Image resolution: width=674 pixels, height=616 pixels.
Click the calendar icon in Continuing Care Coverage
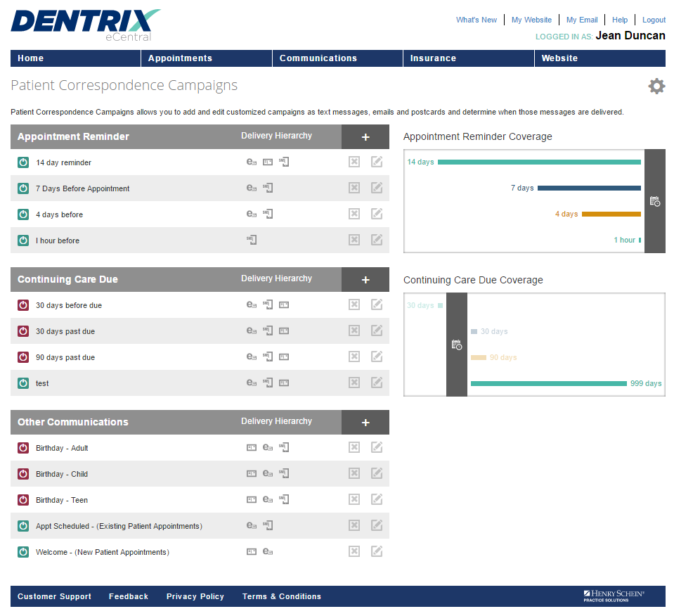click(457, 345)
